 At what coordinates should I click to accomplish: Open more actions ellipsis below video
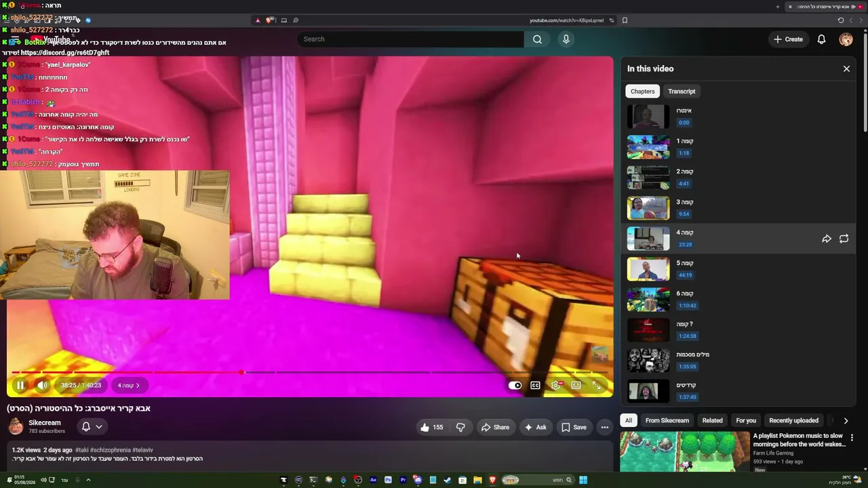[x=605, y=427]
